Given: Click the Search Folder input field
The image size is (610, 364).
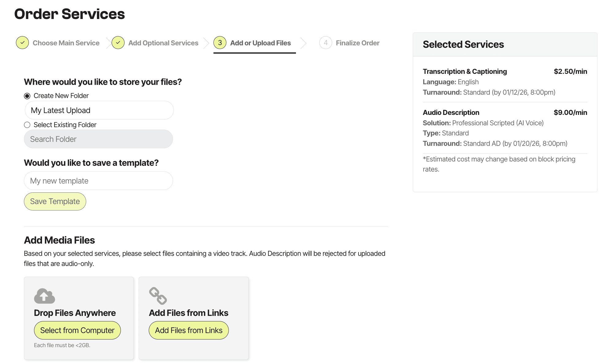Looking at the screenshot, I should [x=98, y=139].
